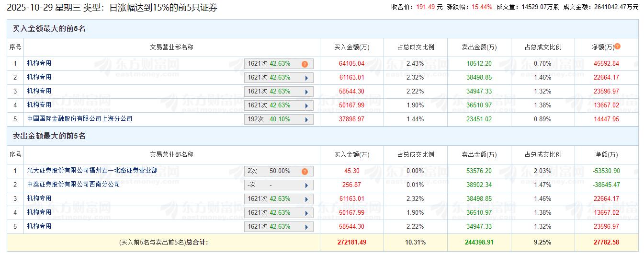Open 中国国际金融股份有限公司上海分公司 link

(79, 118)
